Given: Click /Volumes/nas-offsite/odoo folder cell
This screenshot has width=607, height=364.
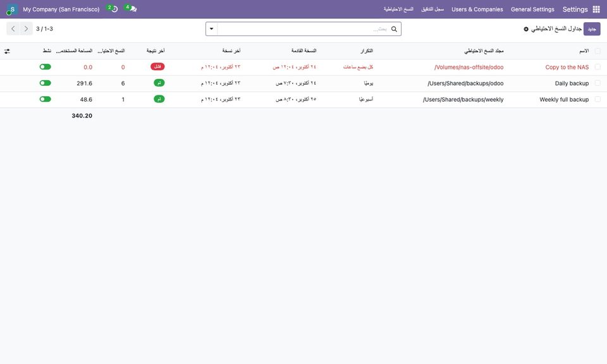Looking at the screenshot, I should [469, 68].
